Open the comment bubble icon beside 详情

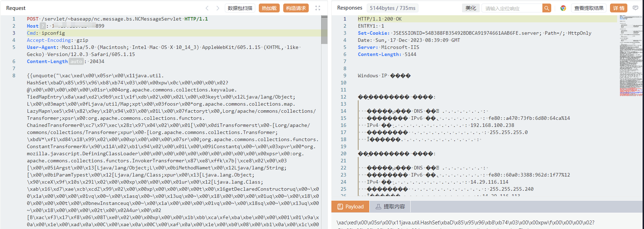click(x=636, y=8)
